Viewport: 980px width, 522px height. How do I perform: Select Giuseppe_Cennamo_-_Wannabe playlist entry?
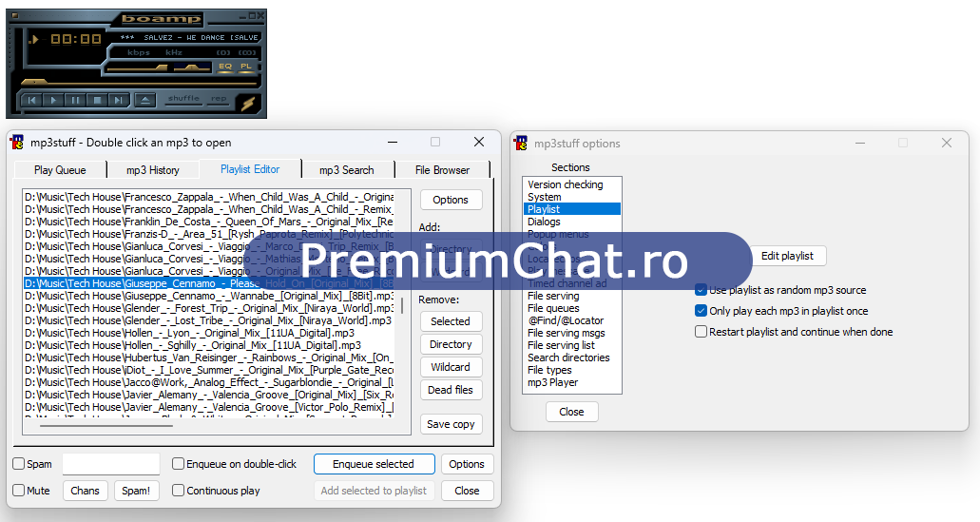point(209,296)
